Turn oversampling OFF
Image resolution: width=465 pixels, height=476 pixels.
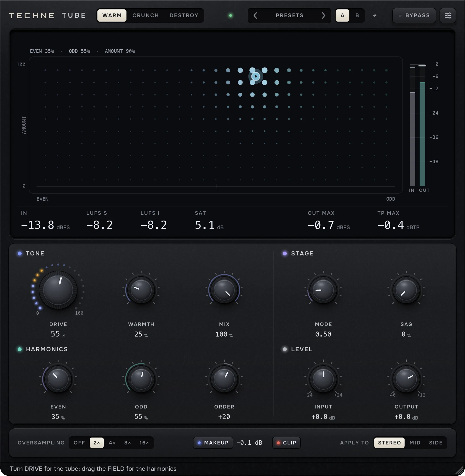coord(79,443)
